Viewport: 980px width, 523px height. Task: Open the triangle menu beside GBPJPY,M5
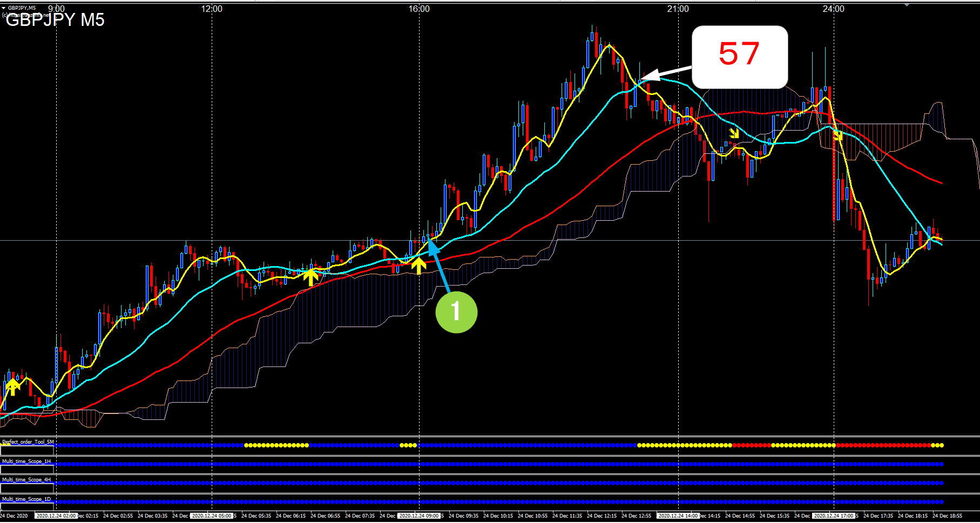click(4, 8)
